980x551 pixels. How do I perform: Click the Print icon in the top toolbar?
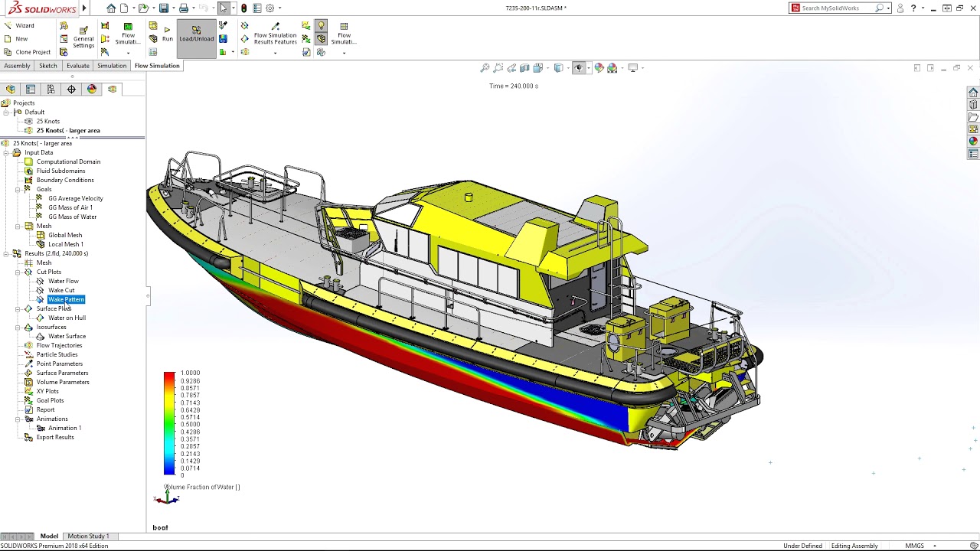click(x=183, y=8)
